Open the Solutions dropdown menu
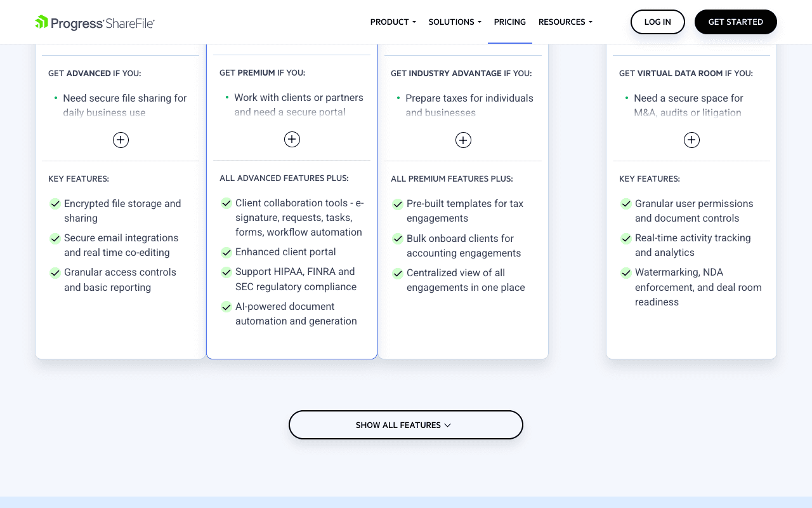812x508 pixels. [455, 22]
